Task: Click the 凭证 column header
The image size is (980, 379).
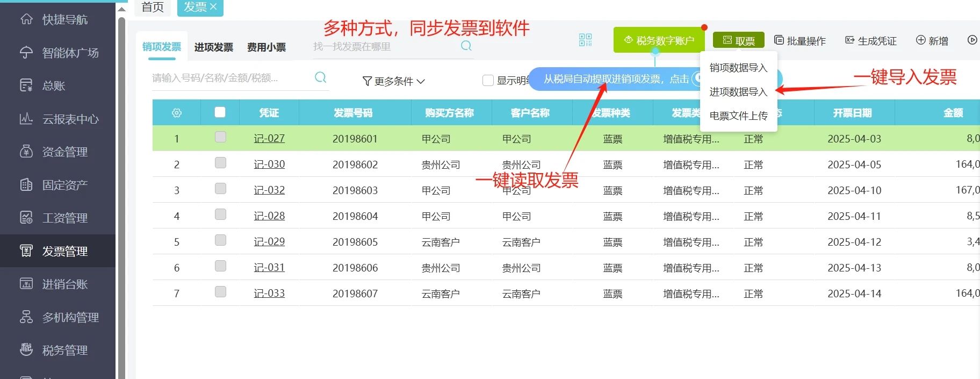Action: [x=269, y=113]
